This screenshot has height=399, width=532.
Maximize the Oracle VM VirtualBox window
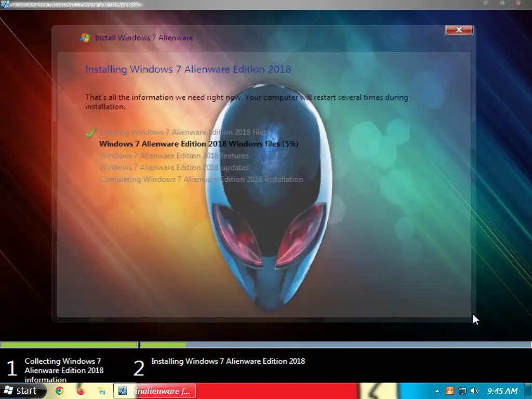click(x=502, y=3)
